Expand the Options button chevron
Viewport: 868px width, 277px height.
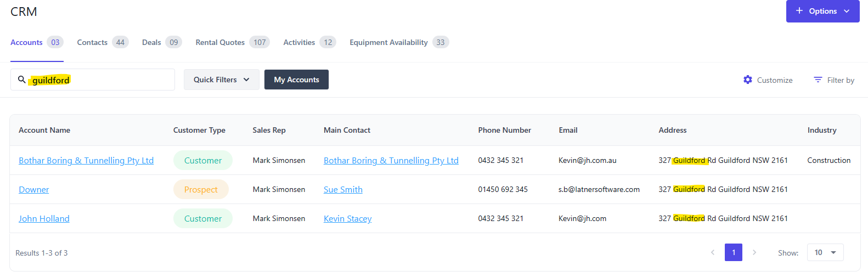[847, 11]
